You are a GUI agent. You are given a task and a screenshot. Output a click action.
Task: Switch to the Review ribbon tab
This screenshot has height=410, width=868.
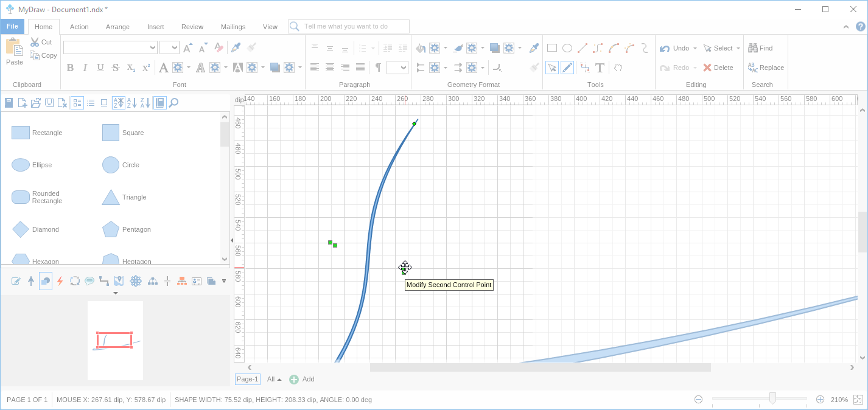pos(192,27)
